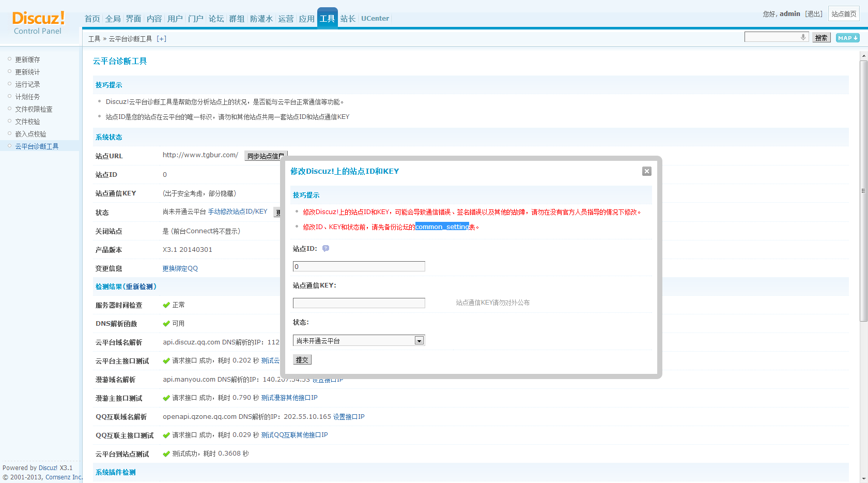The width and height of the screenshot is (868, 483).
Task: Click the scrollbar up arrow
Action: [x=863, y=55]
